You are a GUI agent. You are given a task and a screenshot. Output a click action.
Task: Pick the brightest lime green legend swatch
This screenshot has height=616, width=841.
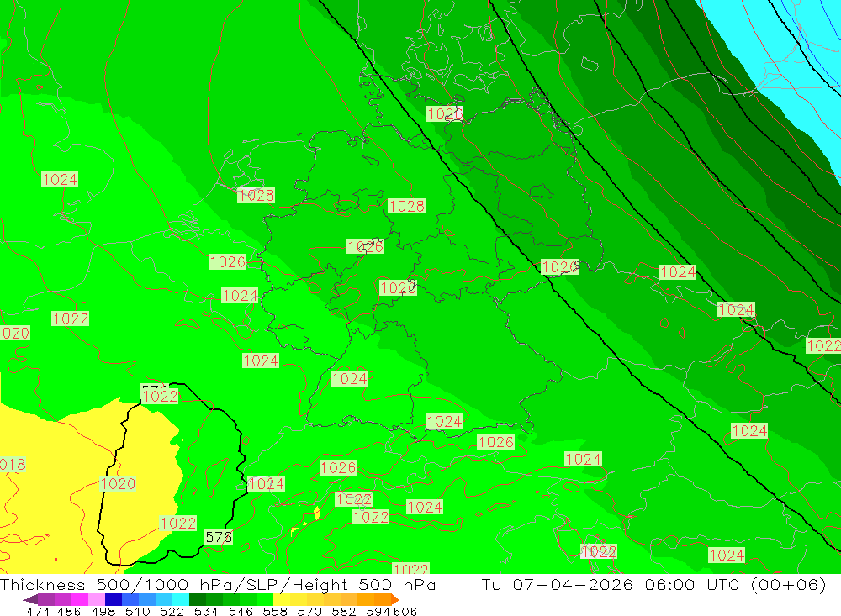pyautogui.click(x=265, y=599)
